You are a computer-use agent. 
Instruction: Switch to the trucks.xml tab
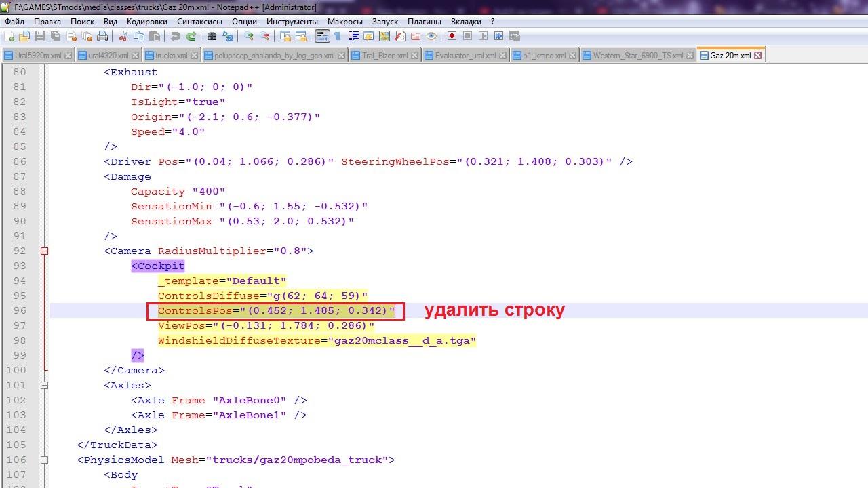tap(171, 56)
